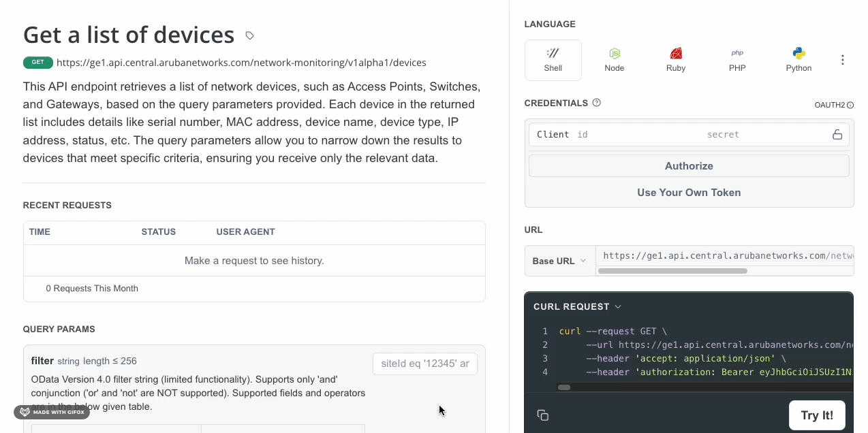Click the STATUS column header
This screenshot has width=868, height=433.
pyautogui.click(x=159, y=232)
